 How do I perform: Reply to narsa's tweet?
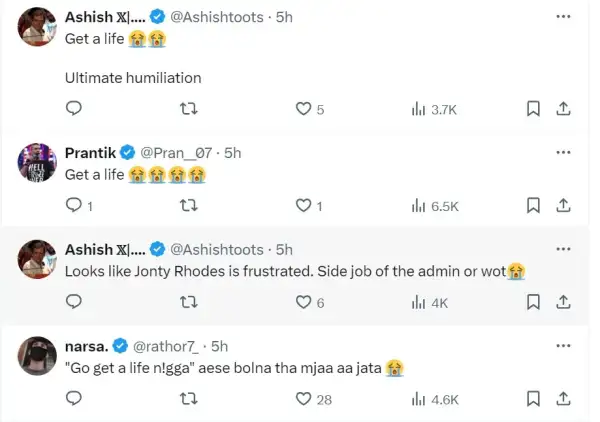tap(73, 399)
